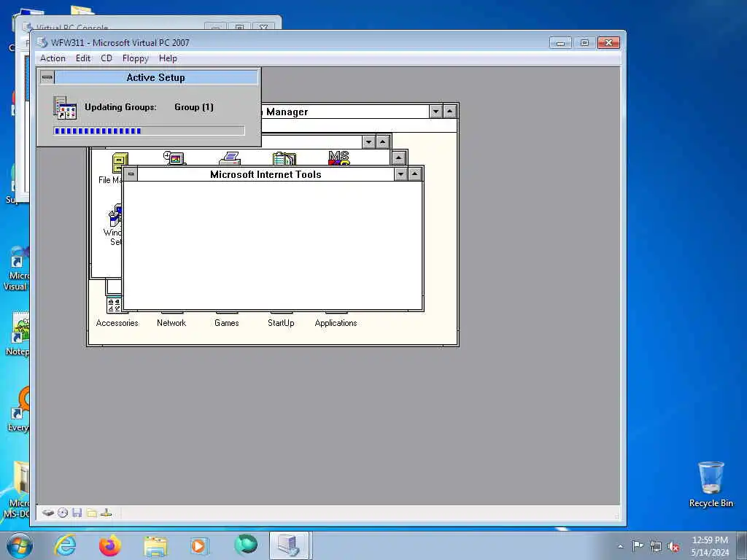Screen dimensions: 747x560
Task: Maximize the Main group window behind Internet Tools
Action: tap(382, 142)
